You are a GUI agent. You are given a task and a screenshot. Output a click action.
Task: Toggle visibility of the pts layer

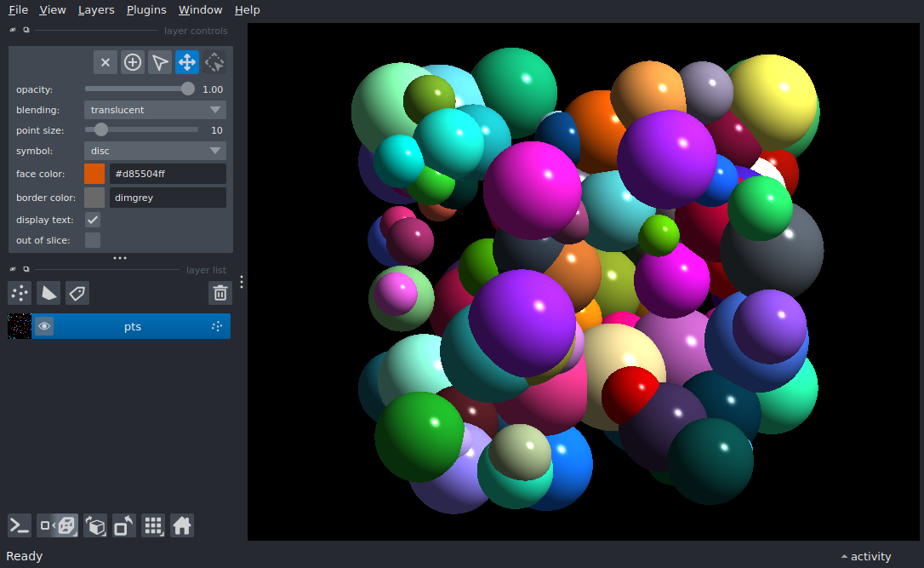(44, 326)
